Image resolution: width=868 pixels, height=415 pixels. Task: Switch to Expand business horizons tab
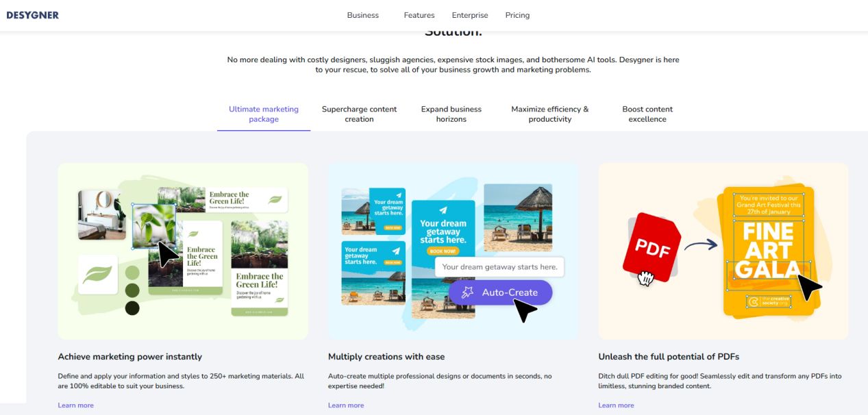451,114
